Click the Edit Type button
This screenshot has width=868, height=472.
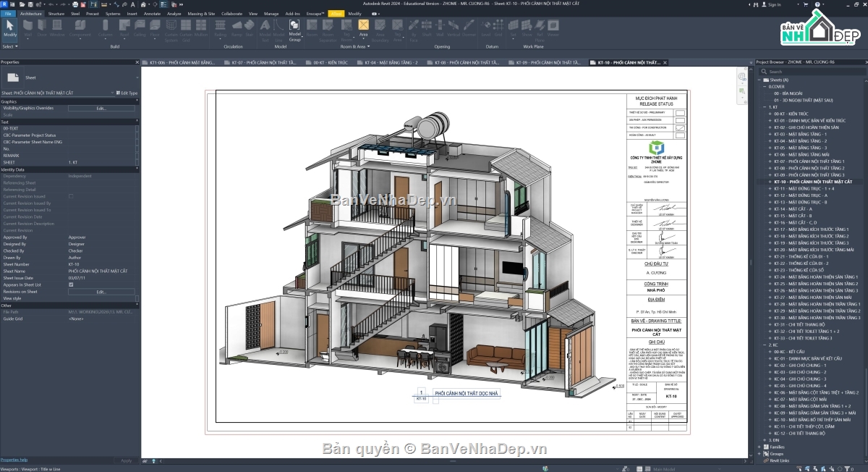[127, 93]
